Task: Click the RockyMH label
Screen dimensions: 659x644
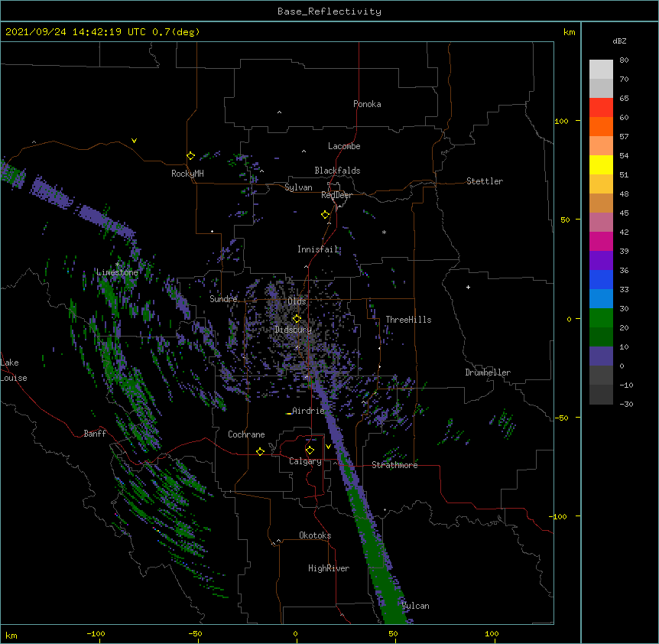Action: (187, 174)
